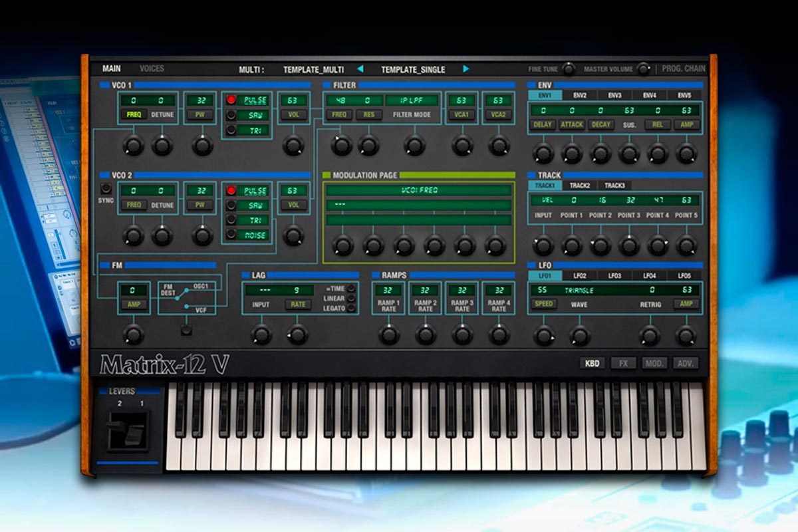Image resolution: width=798 pixels, height=532 pixels.
Task: Click the envelope delay knob
Action: click(x=543, y=154)
